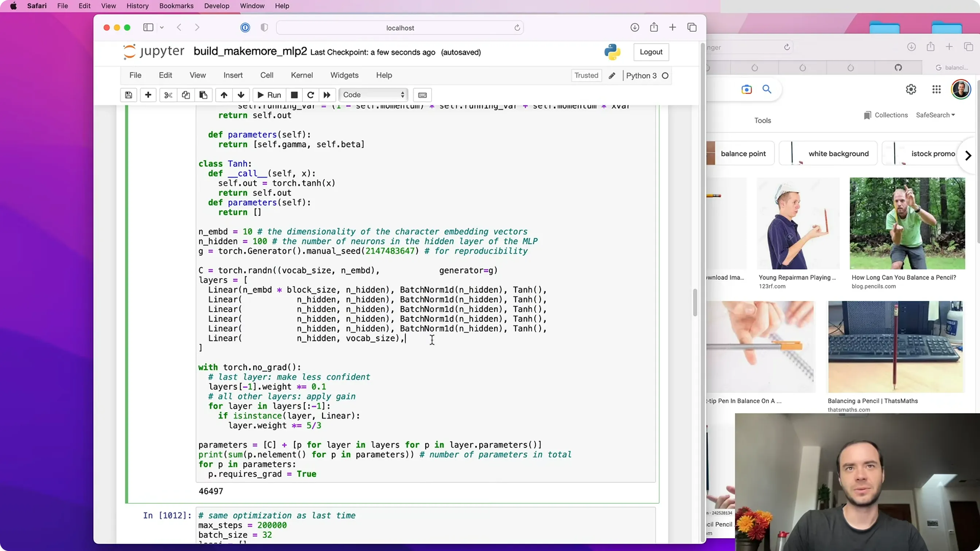Open the Jupyter Widgets menu
Screen dimensions: 980x551
pyautogui.click(x=344, y=75)
